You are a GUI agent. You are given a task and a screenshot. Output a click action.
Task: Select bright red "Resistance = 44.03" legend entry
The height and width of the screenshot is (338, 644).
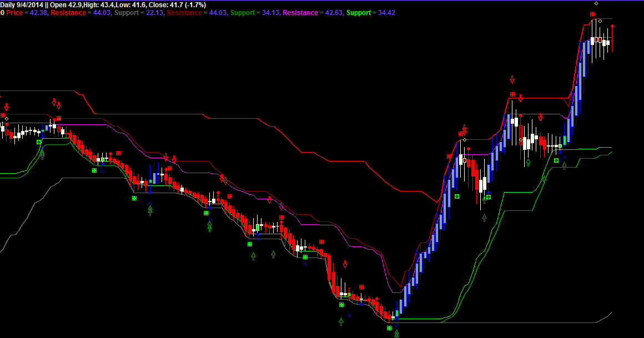click(x=80, y=13)
